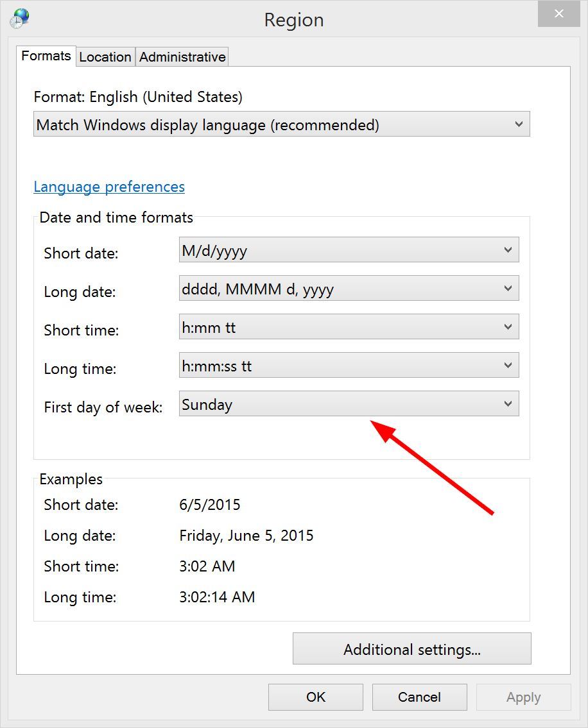Click the Apply button
Screen dimensions: 588x728
523,697
